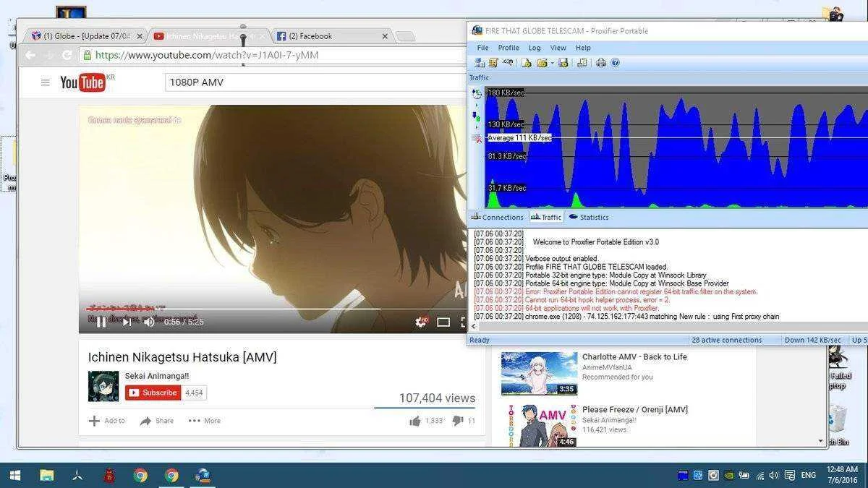Close the Facebook Chrome tab
Viewport: 868px width, 488px height.
pos(385,36)
